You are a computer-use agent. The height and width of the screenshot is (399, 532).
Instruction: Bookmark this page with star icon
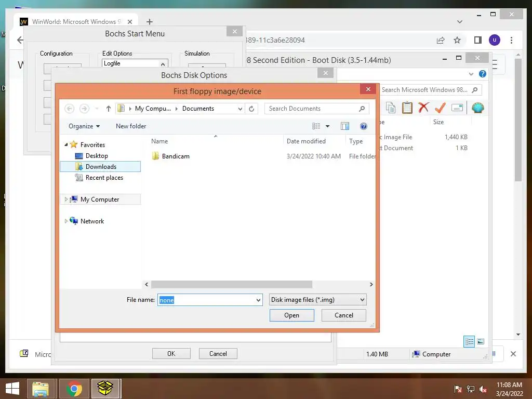457,41
